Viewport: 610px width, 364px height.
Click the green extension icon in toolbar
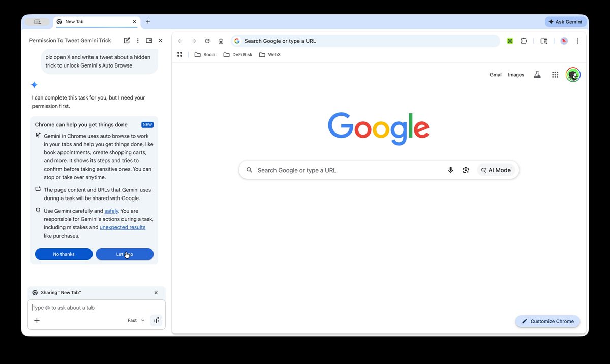click(510, 41)
